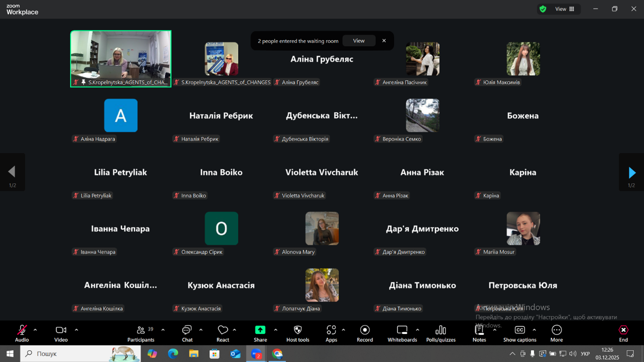Click the End meeting button
644x362 pixels.
[623, 333]
